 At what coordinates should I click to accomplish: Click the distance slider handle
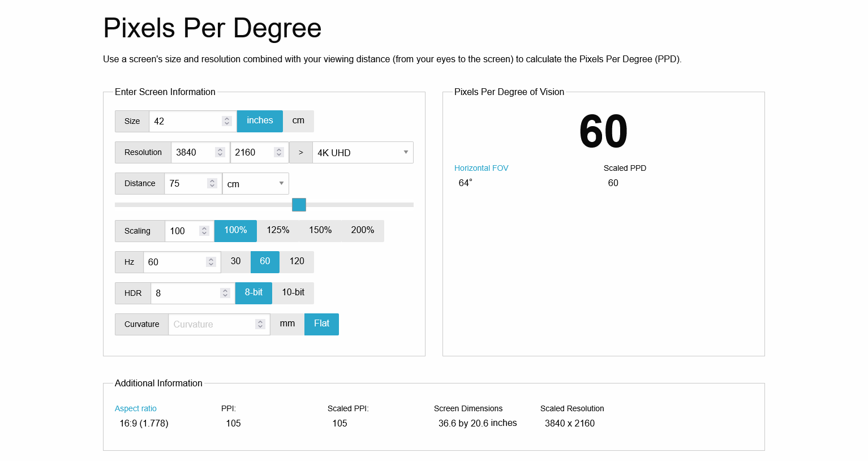click(299, 205)
